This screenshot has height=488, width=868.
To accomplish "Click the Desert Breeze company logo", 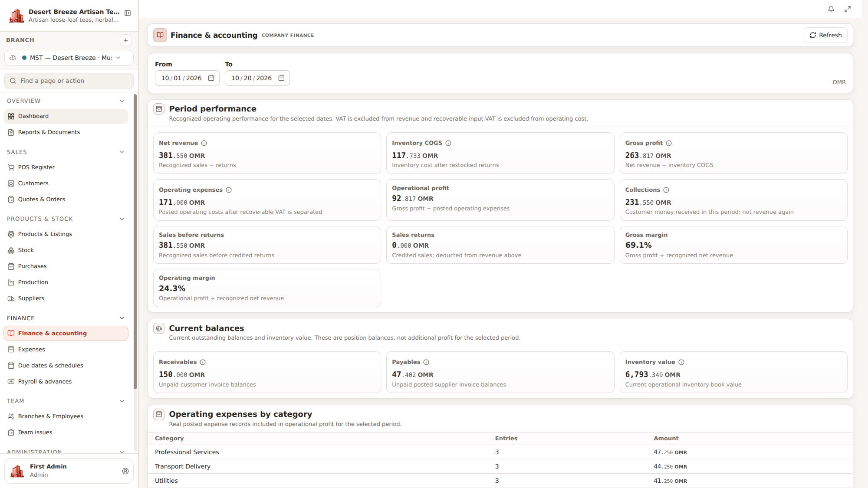I will pos(17,16).
